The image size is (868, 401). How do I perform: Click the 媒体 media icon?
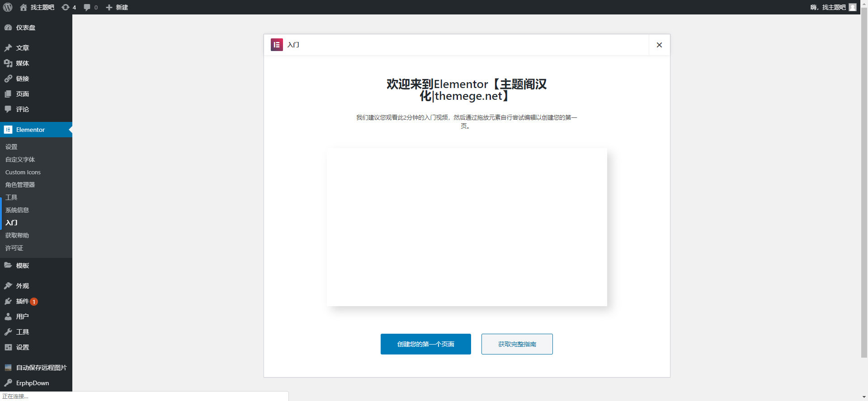8,63
